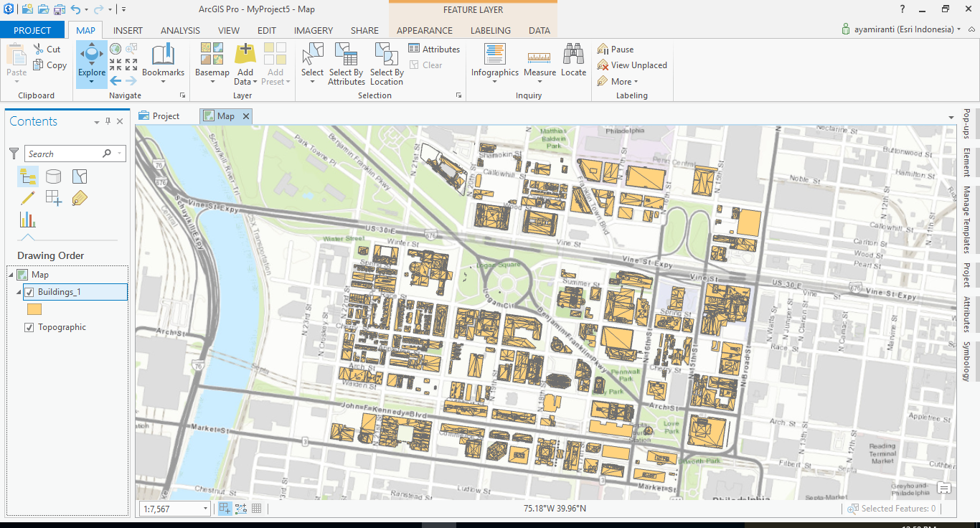This screenshot has width=980, height=528.
Task: Close the Map view tab
Action: 245,115
